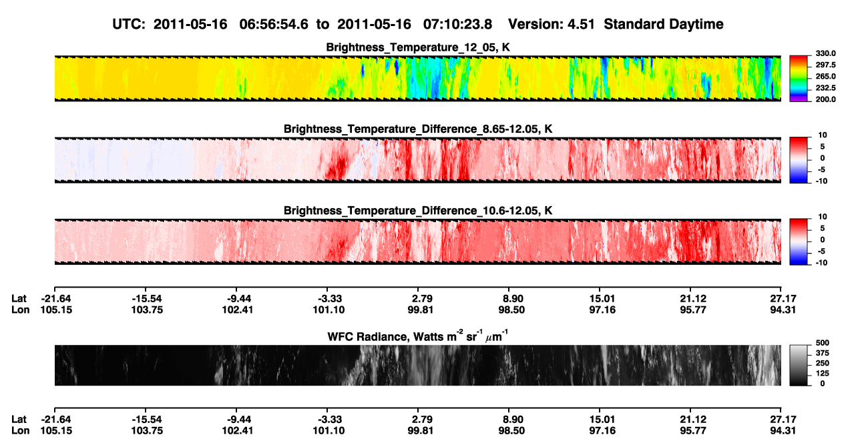Click the title 'Brightness_Temperature_Difference_8.65-12.05, K'
The width and height of the screenshot is (868, 445).
pyautogui.click(x=418, y=129)
